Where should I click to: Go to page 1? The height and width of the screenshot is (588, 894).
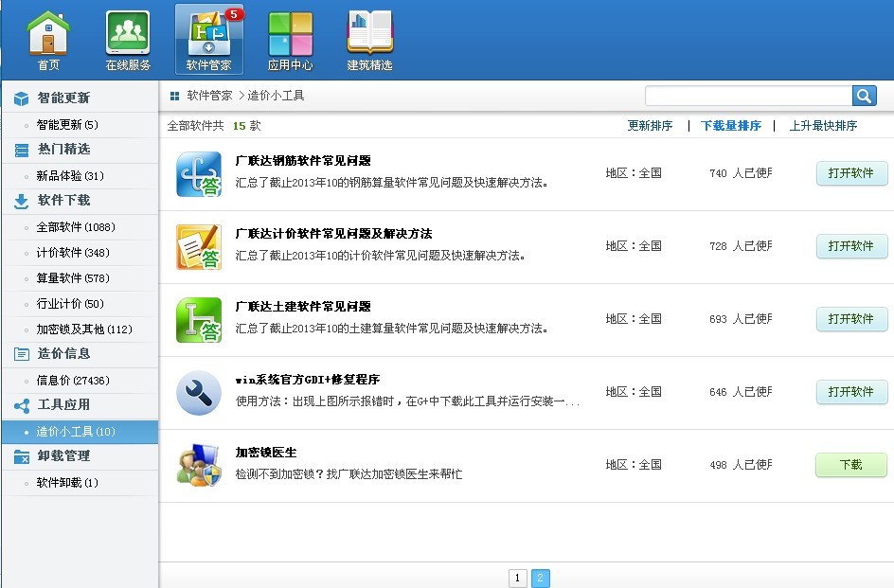(518, 579)
